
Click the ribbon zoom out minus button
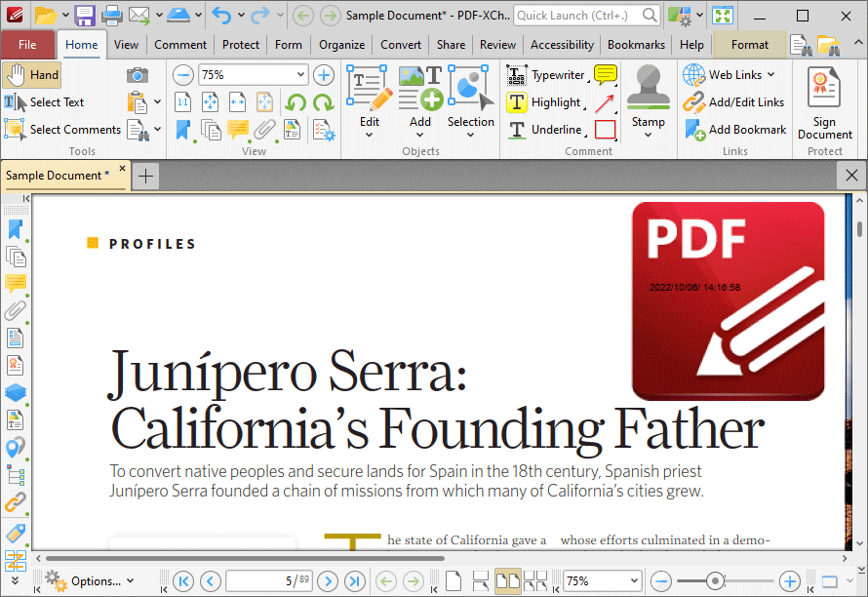click(183, 75)
